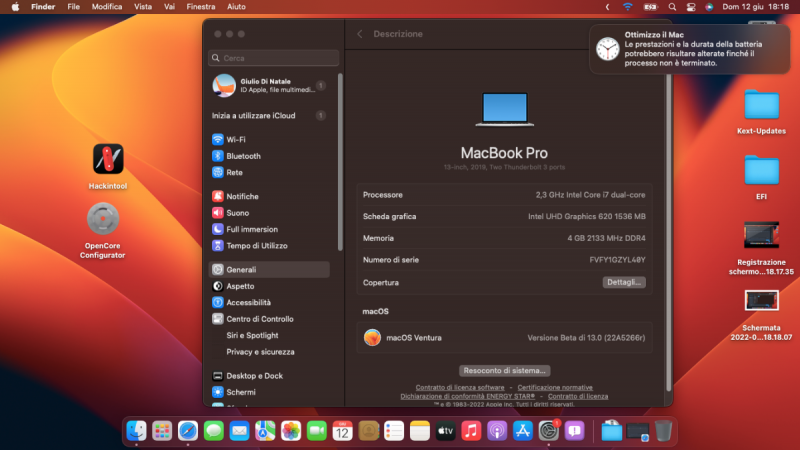This screenshot has width=800, height=450.
Task: Open the File menu
Action: [x=73, y=7]
